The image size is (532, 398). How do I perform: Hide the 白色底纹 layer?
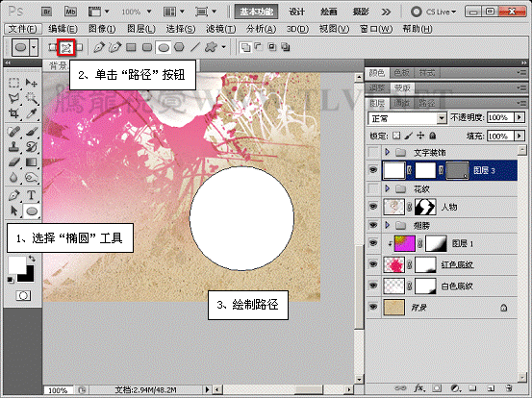click(373, 286)
